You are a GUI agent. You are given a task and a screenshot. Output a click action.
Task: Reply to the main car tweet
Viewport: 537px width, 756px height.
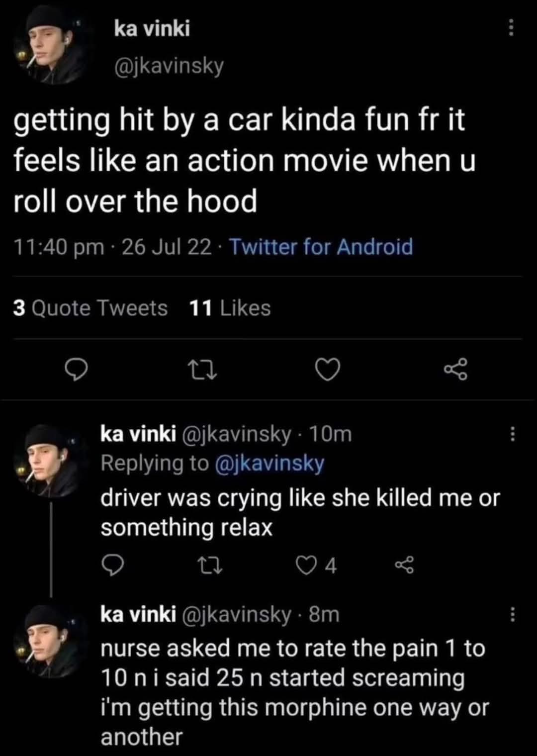pos(78,370)
